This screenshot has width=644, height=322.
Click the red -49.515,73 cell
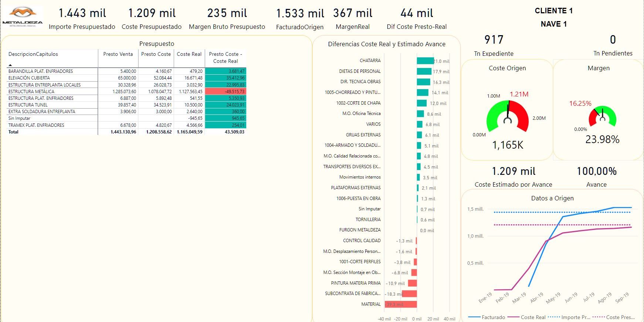click(226, 91)
